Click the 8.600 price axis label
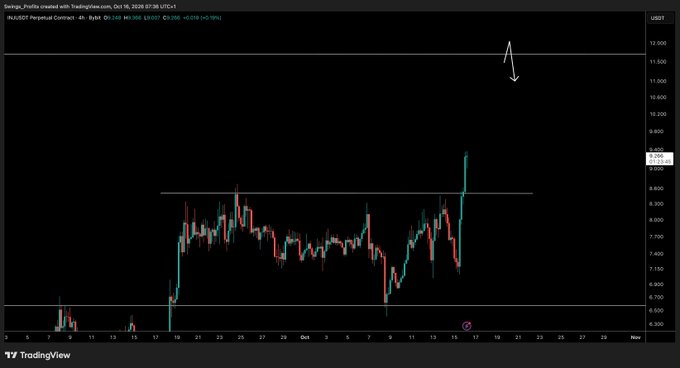The width and height of the screenshot is (680, 368). tap(657, 189)
